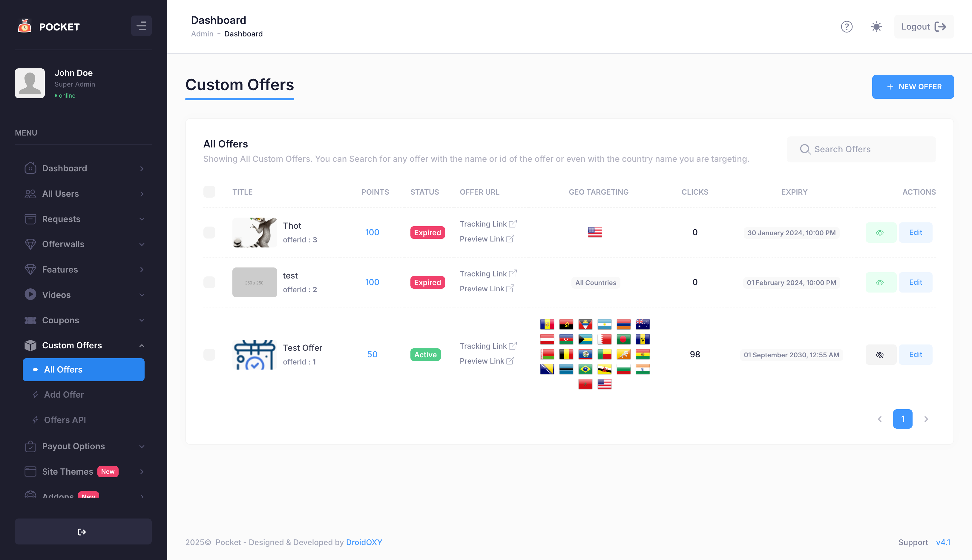The image size is (972, 560).
Task: Click the NEW OFFER button
Action: pos(912,87)
